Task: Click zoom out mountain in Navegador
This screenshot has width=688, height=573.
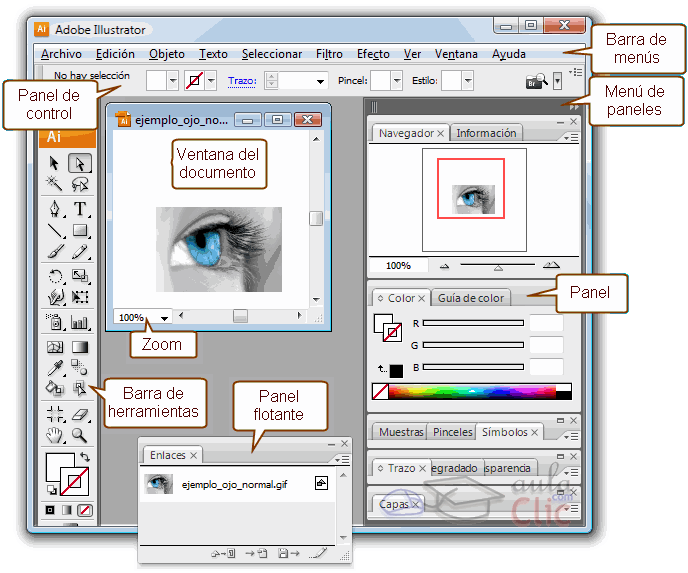Action: coord(444,266)
